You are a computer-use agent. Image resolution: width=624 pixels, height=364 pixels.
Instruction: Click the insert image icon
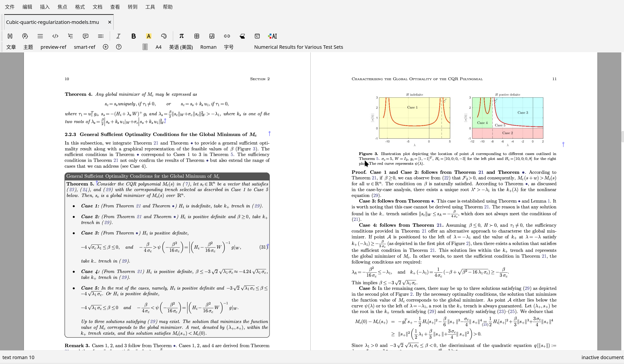(x=212, y=36)
